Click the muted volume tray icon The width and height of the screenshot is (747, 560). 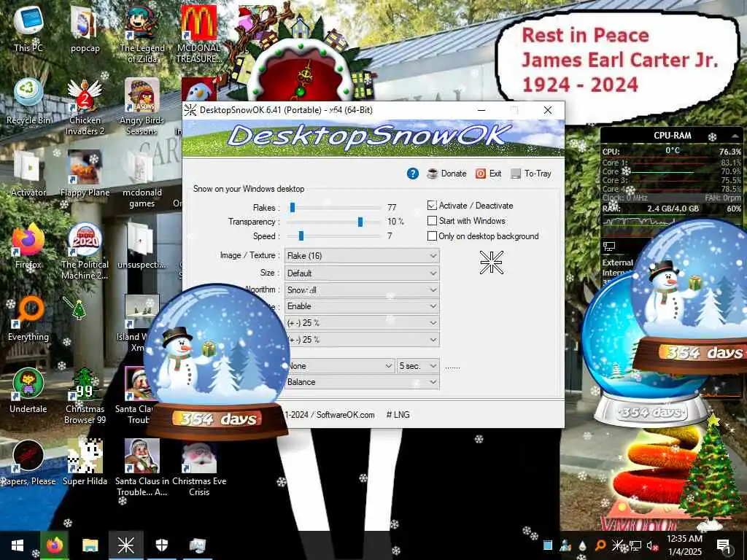click(x=651, y=545)
